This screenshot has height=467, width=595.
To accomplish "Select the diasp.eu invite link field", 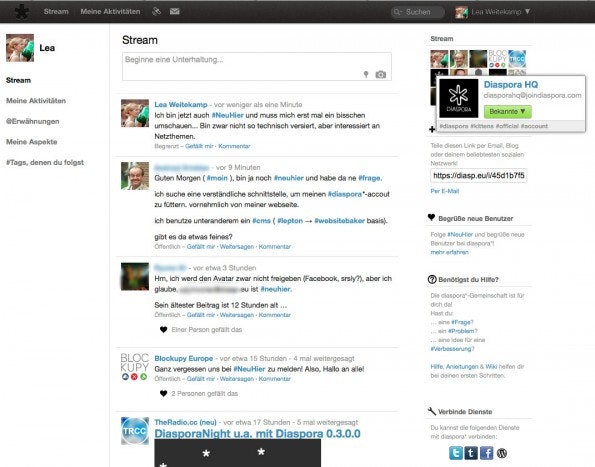I will [x=479, y=175].
